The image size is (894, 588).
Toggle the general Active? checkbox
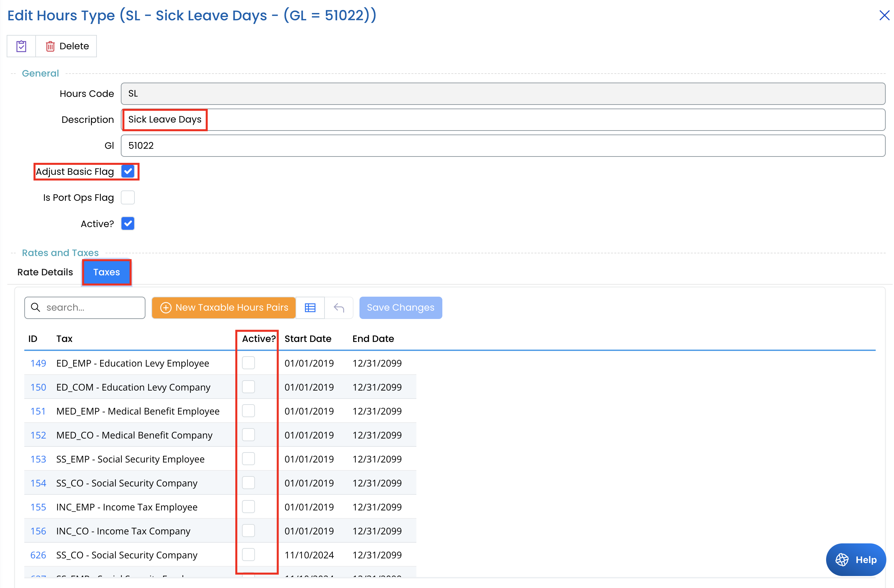tap(128, 224)
